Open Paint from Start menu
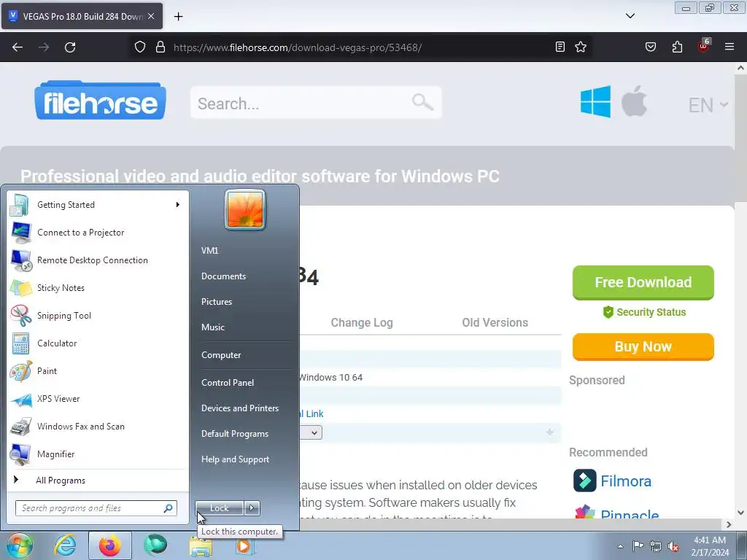Image resolution: width=747 pixels, height=560 pixels. (97, 371)
